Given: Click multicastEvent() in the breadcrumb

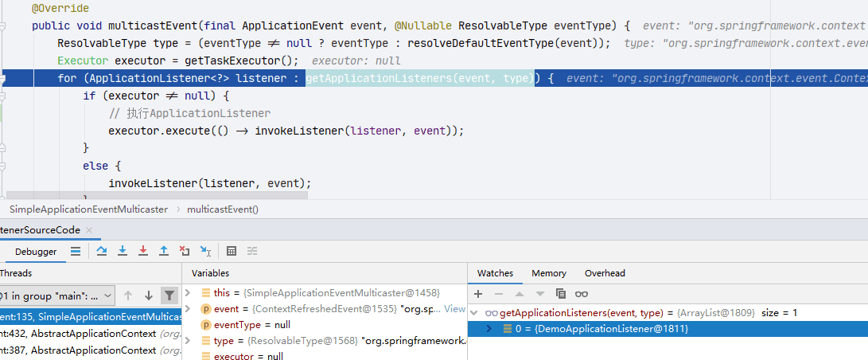Looking at the screenshot, I should (223, 209).
